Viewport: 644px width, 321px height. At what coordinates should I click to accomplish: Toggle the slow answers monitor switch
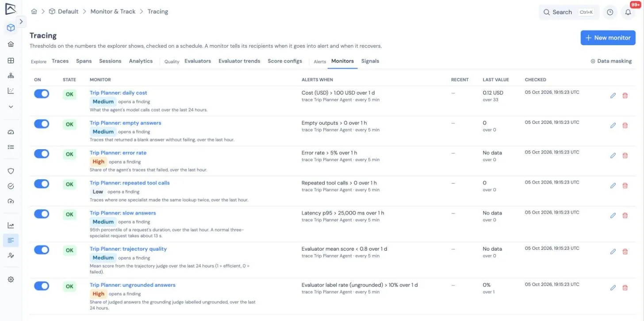[42, 214]
